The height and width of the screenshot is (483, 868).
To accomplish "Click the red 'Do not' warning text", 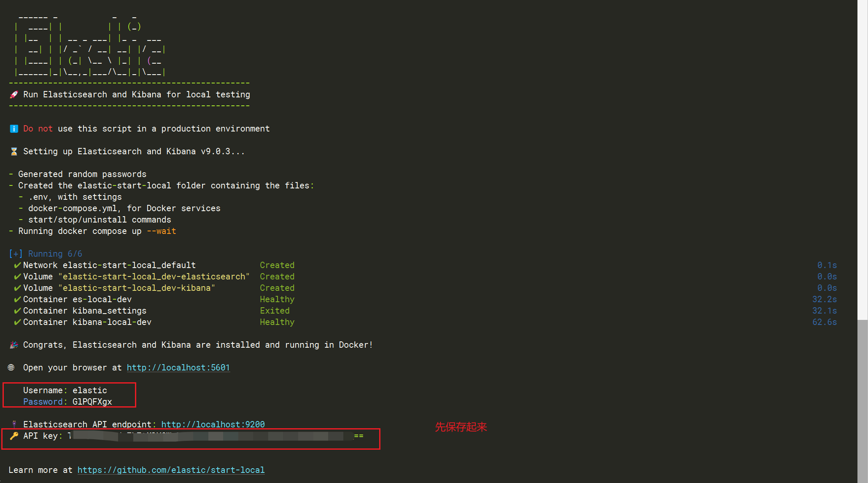I will (x=38, y=129).
